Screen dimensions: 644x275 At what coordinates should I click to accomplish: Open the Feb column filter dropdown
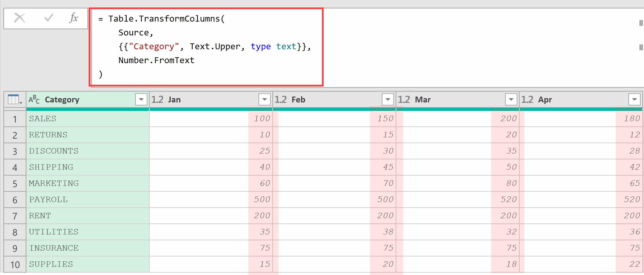[388, 99]
